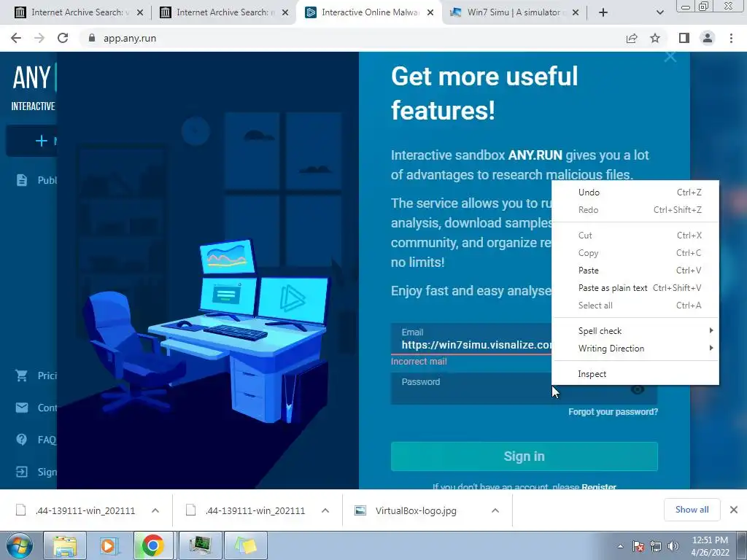747x560 pixels.
Task: Close the sign-in popup with X
Action: [670, 57]
